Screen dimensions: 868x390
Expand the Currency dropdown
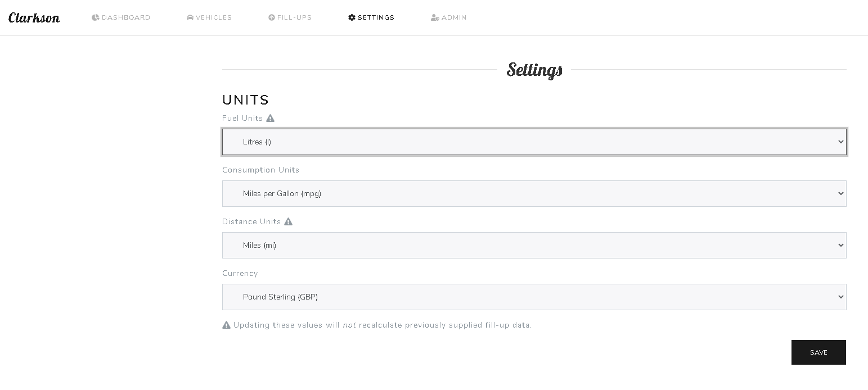tap(534, 297)
